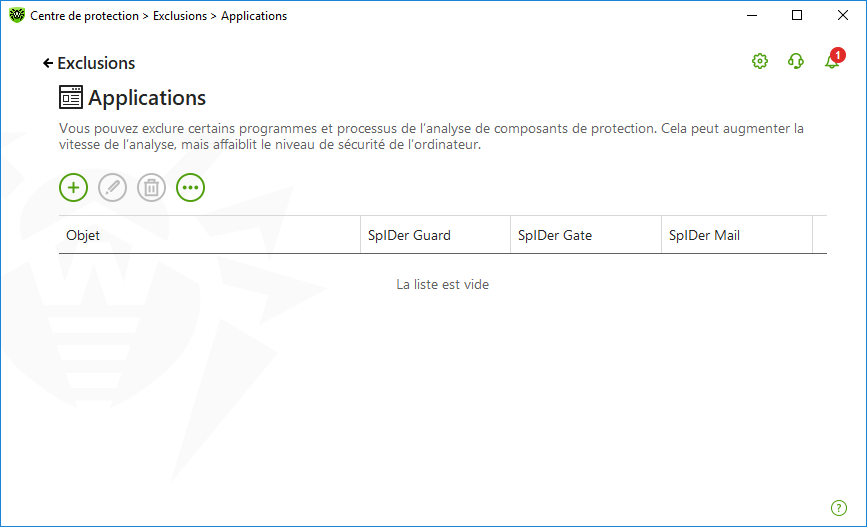Minimize the window
Viewport: 867px width, 527px height.
coord(751,15)
